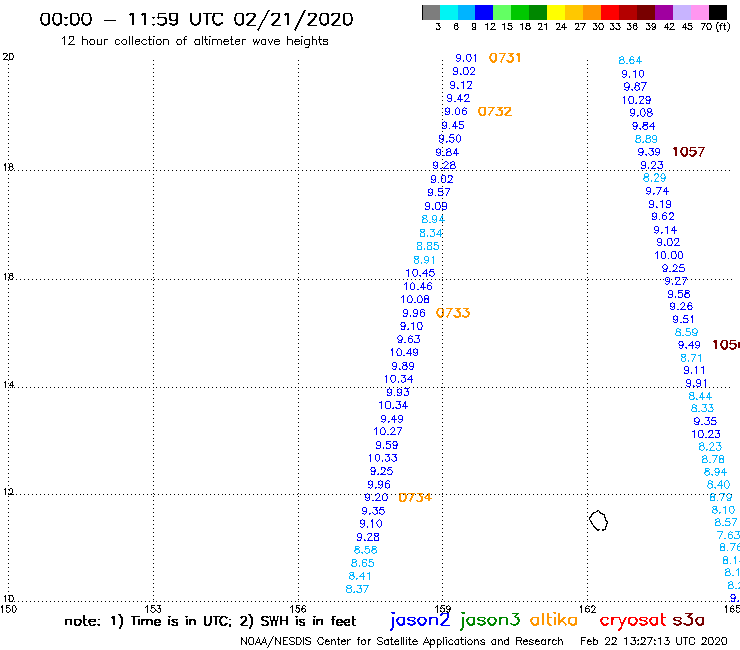Click the longitude axis label 156

298,609
